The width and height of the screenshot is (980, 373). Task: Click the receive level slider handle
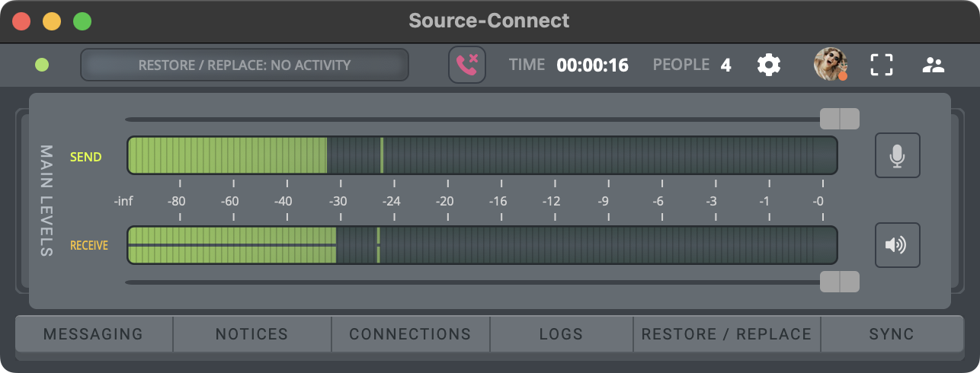pos(839,282)
